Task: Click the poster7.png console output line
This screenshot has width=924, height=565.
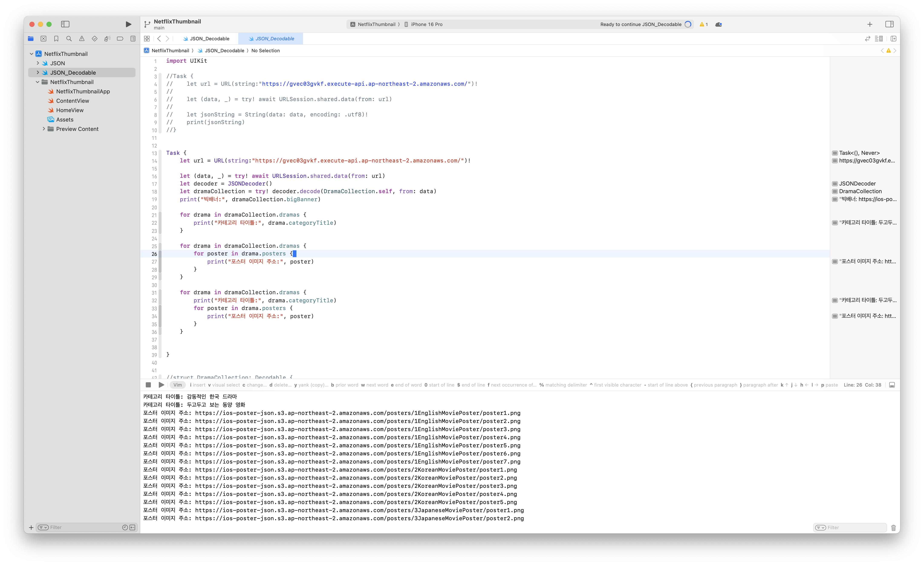Action: click(332, 462)
